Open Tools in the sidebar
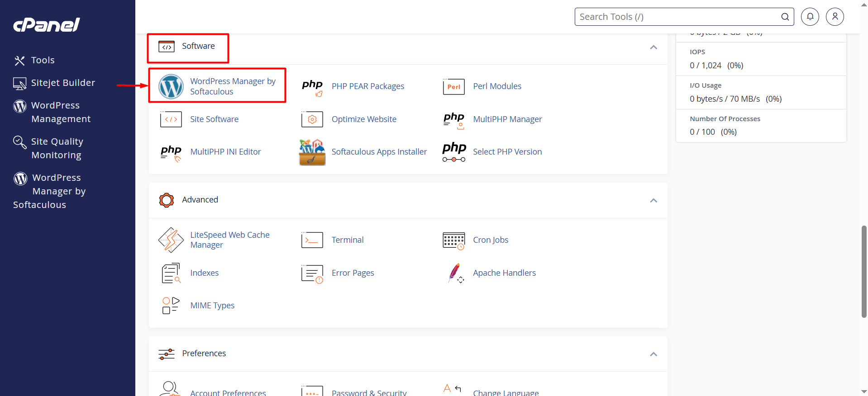868x396 pixels. point(43,60)
